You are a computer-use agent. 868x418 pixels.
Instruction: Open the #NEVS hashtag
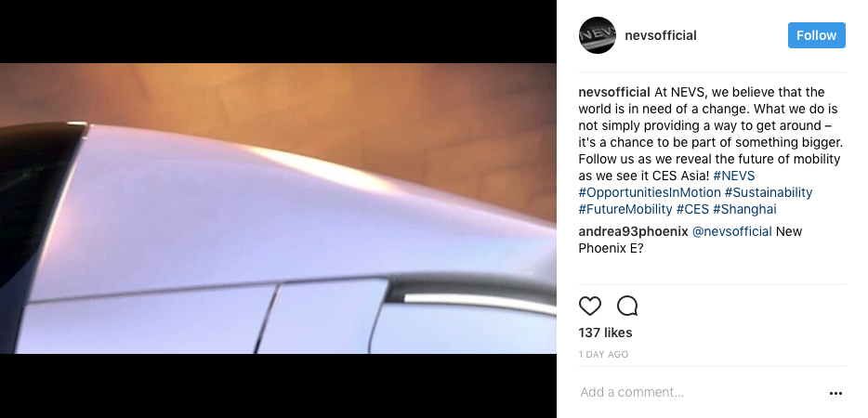pyautogui.click(x=734, y=176)
